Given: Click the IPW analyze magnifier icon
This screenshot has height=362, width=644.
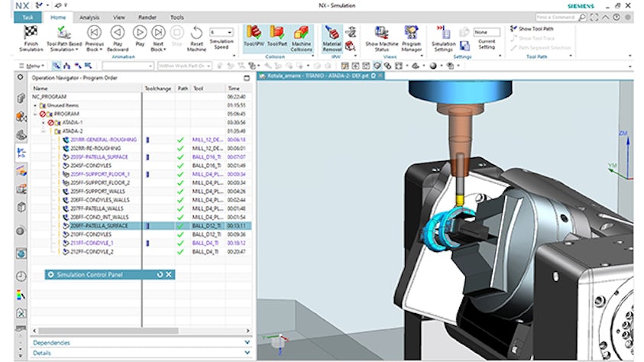Looking at the screenshot, I should click(351, 46).
